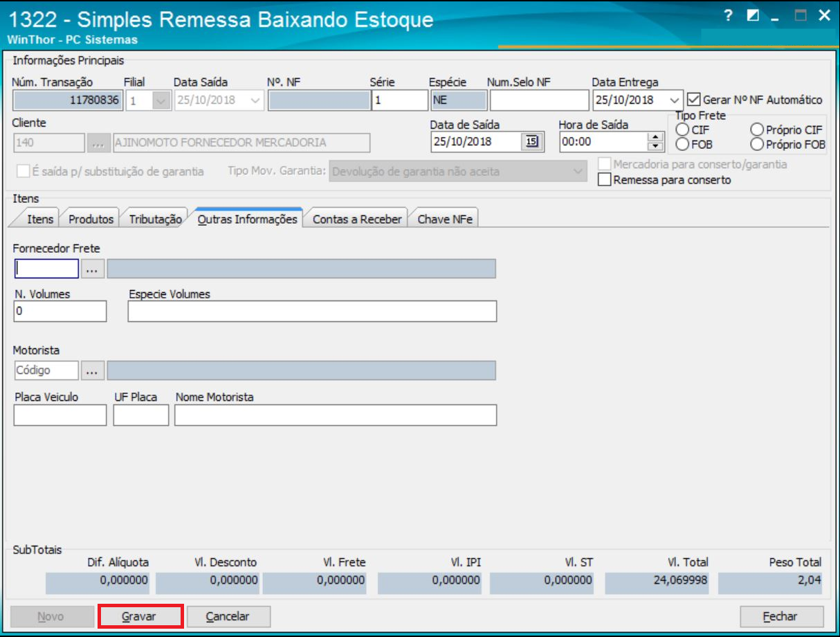Switch to the Tributação tab
Image resolution: width=840 pixels, height=637 pixels.
(155, 219)
